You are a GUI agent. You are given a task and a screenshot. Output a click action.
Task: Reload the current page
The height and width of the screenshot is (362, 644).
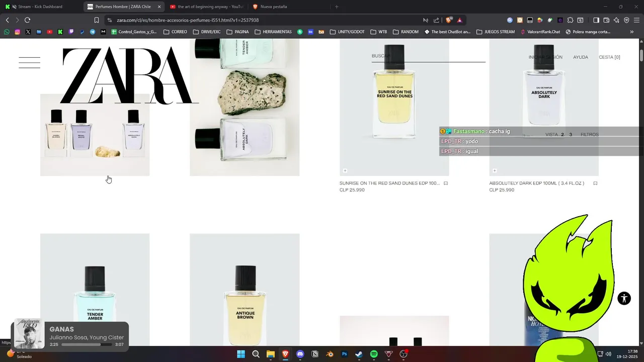click(27, 20)
